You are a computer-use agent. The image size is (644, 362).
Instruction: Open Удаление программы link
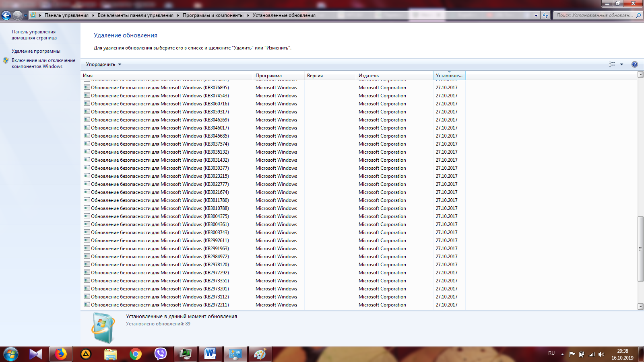pos(36,51)
